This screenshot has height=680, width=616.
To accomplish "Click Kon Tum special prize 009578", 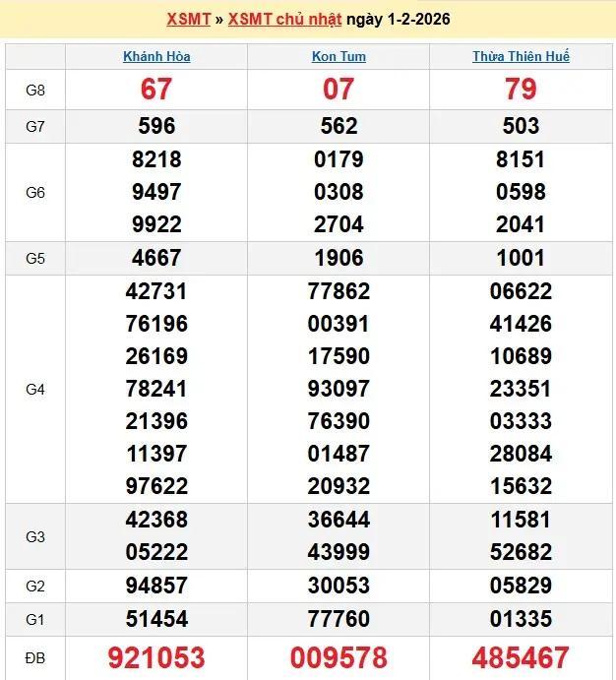I will [x=339, y=657].
